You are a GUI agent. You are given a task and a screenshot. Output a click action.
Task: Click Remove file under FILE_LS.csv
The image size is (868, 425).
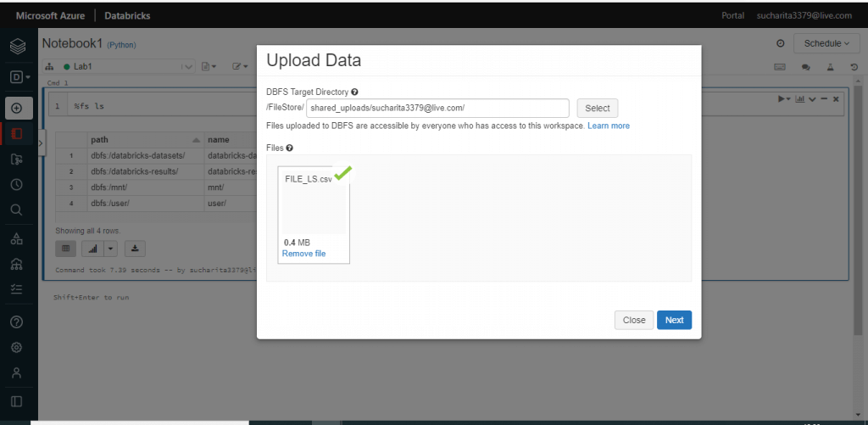tap(303, 254)
